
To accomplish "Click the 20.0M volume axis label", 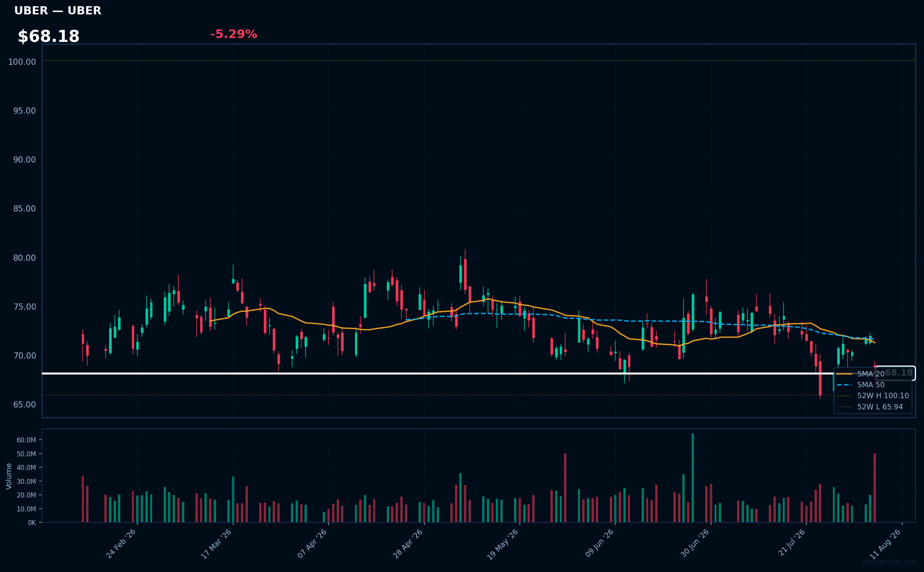I will pos(26,495).
